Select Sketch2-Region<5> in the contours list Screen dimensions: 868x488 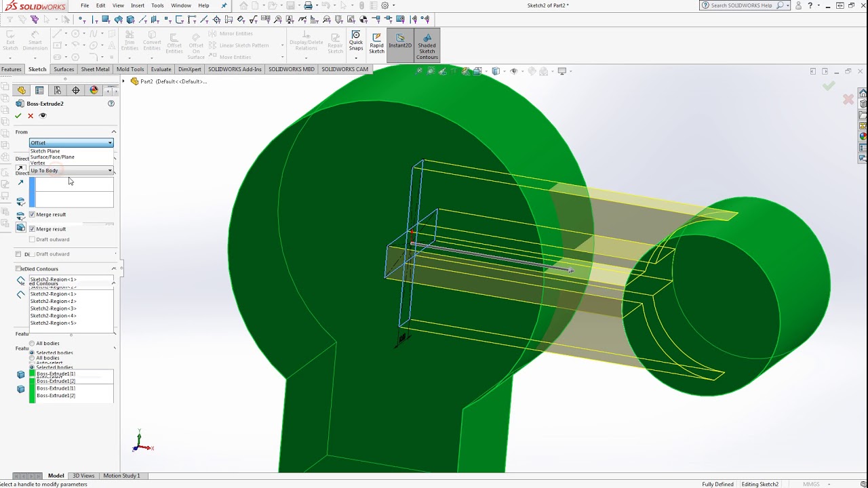coord(53,323)
